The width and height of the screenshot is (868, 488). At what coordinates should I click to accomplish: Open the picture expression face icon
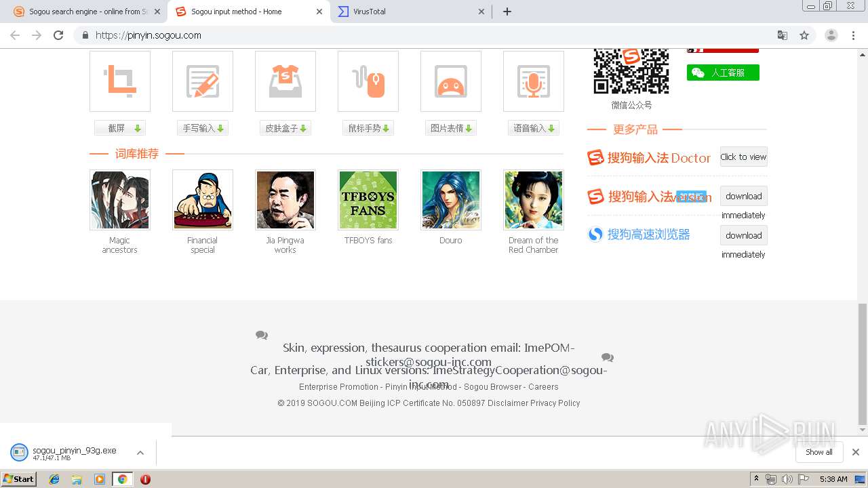point(451,81)
